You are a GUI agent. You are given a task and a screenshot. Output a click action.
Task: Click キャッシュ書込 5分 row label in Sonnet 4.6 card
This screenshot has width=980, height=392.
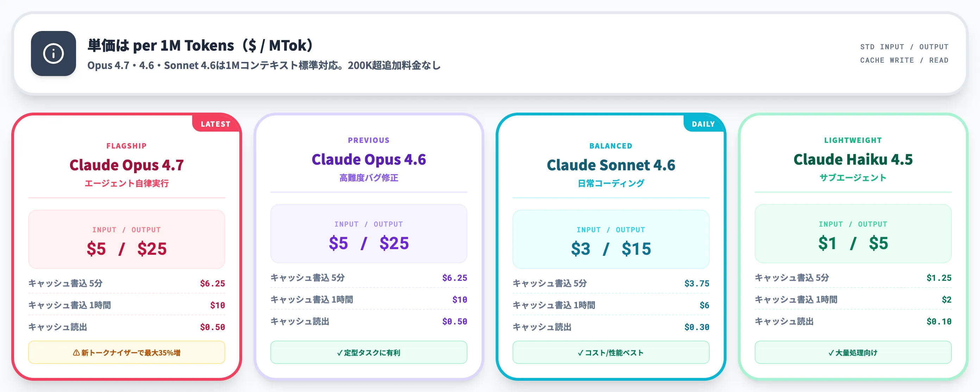[x=549, y=283]
